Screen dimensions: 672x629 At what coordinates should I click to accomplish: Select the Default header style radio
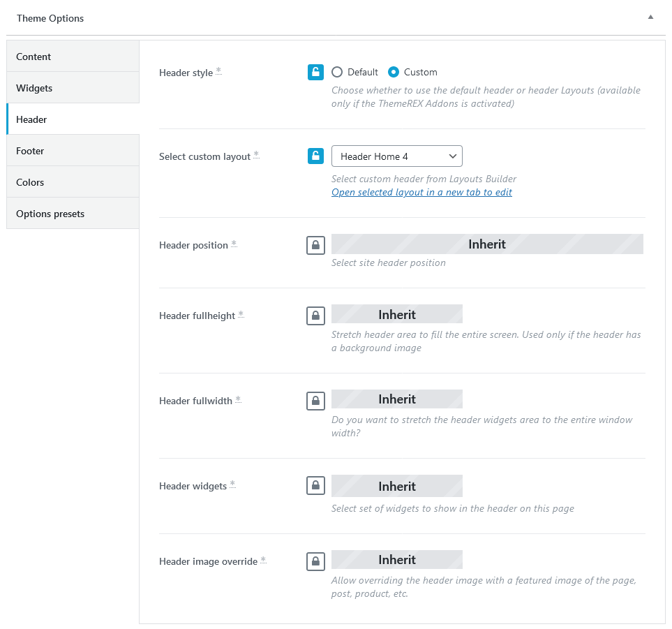click(337, 72)
